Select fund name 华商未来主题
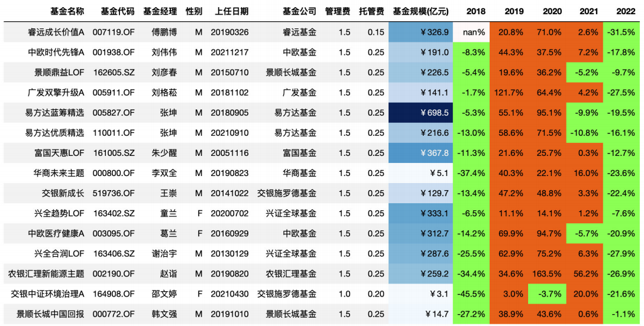The width and height of the screenshot is (644, 326). pos(59,173)
